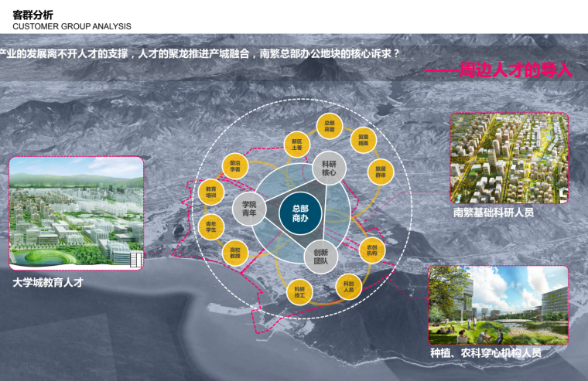The image size is (588, 381).
Task: Open the 南繁基础科研人员 city aerial image
Action: tap(509, 158)
